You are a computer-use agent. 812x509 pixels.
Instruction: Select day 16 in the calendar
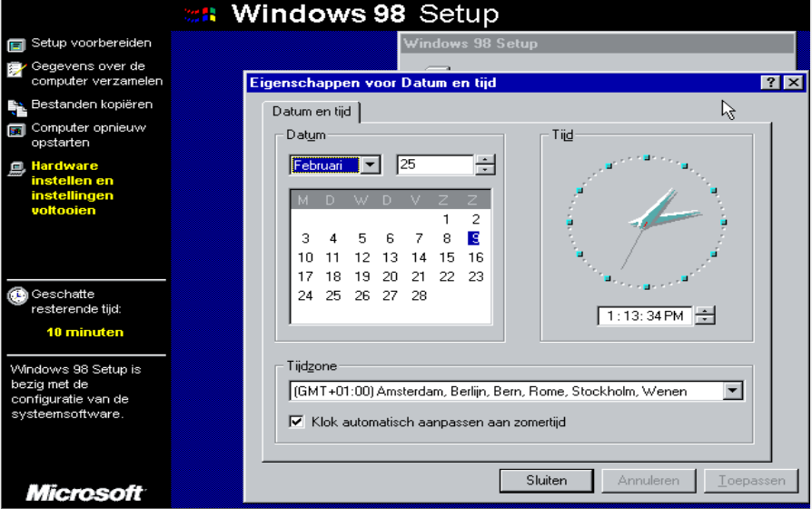[476, 257]
